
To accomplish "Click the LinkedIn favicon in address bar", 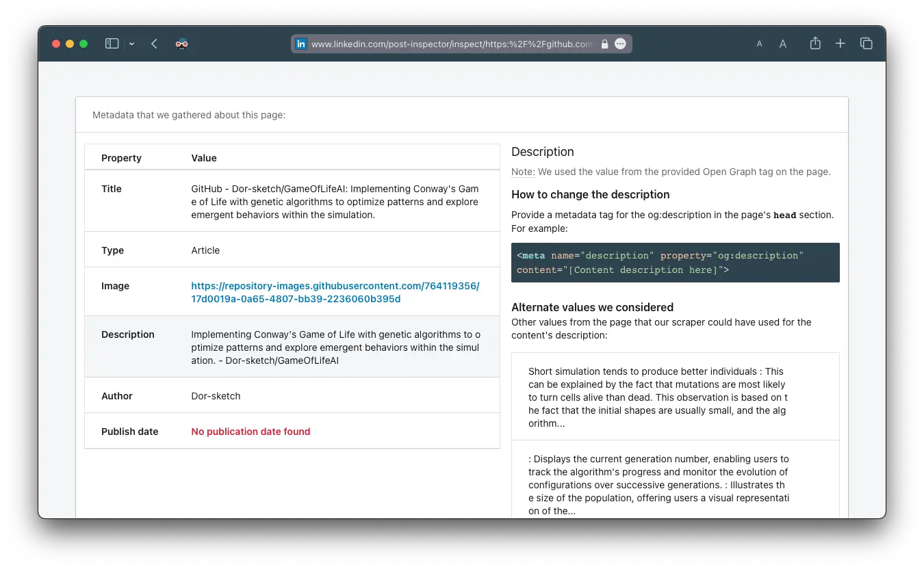I will tap(301, 44).
